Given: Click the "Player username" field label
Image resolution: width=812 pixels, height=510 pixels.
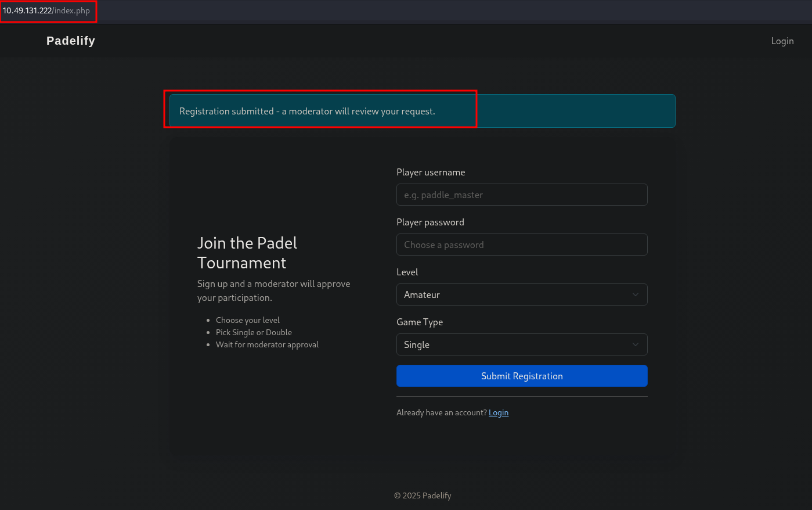Looking at the screenshot, I should [x=431, y=173].
